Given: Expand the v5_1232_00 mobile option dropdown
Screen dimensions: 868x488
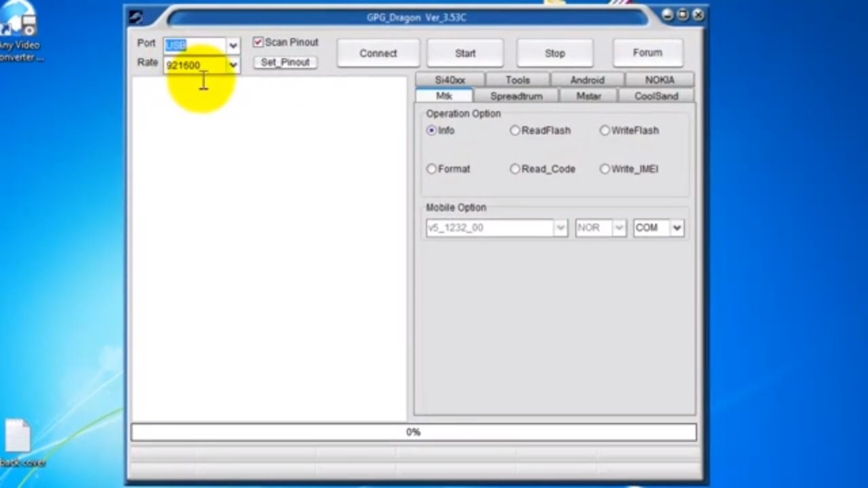Looking at the screenshot, I should pos(560,228).
